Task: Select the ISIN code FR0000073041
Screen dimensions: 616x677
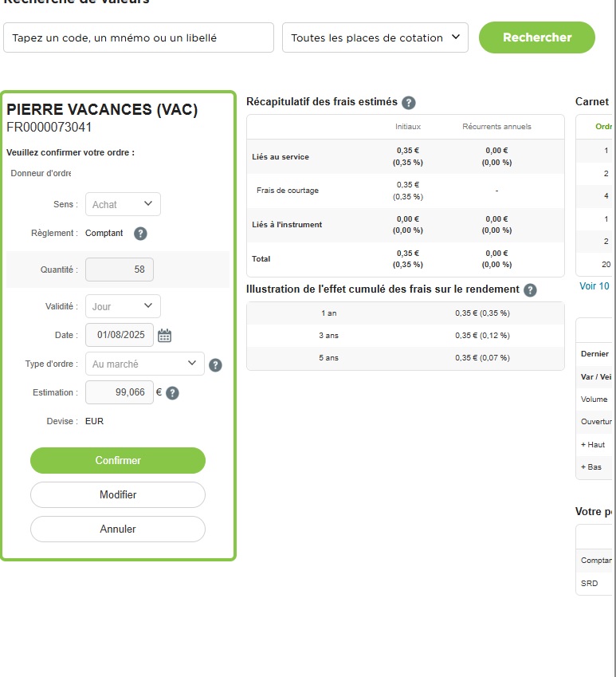Action: click(49, 128)
